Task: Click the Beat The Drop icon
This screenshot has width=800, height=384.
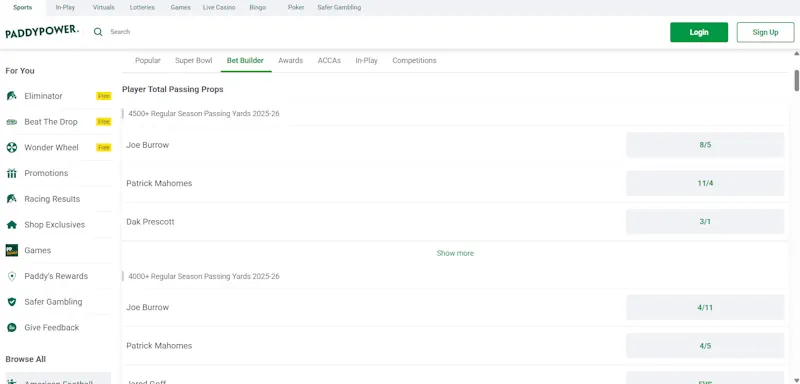Action: coord(11,122)
